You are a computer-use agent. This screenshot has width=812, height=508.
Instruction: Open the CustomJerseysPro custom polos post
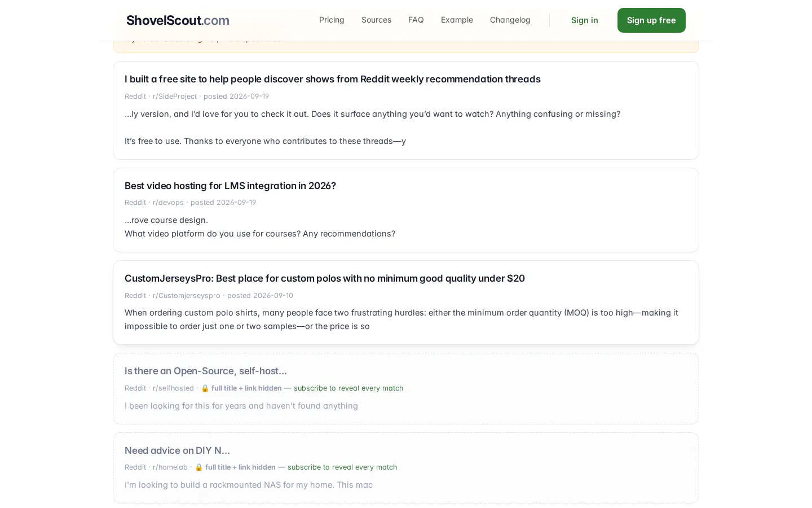tap(325, 278)
